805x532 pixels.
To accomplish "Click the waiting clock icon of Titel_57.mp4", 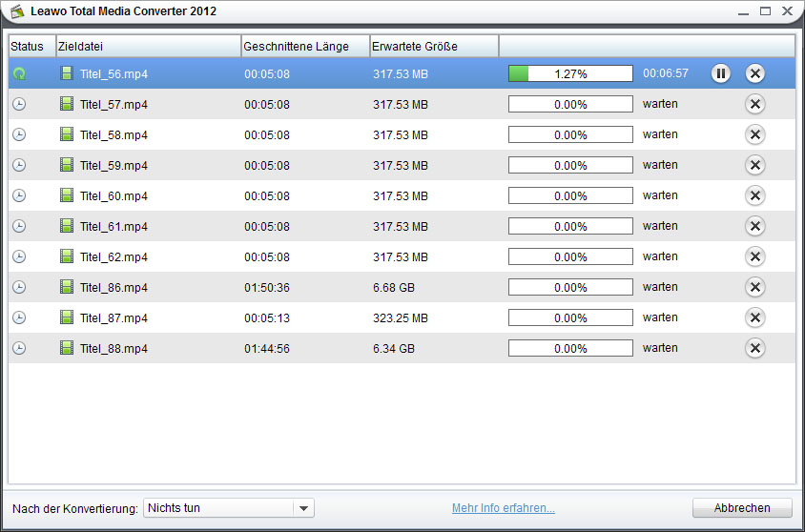I will pyautogui.click(x=19, y=104).
